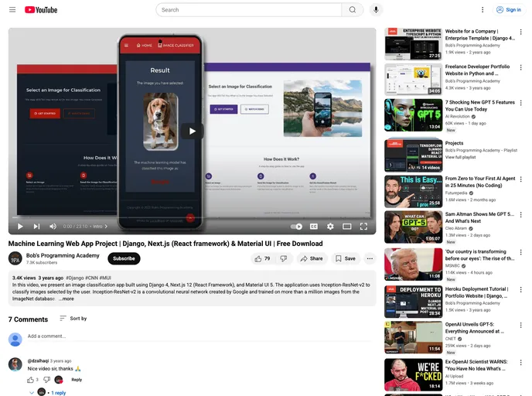Open options for Sam Altman GPT 5 video
532x396 pixels.
pyautogui.click(x=520, y=215)
